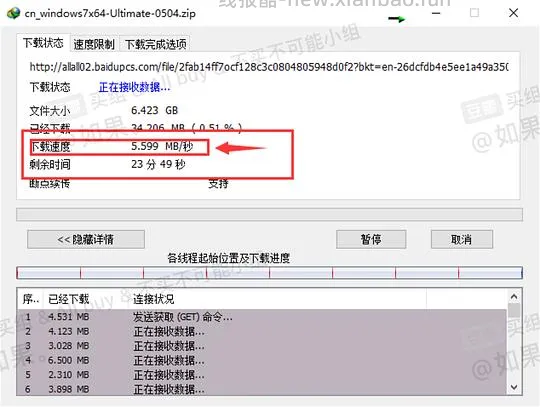540x407 pixels.
Task: Click the baidupcs download URL text
Action: pyautogui.click(x=269, y=67)
